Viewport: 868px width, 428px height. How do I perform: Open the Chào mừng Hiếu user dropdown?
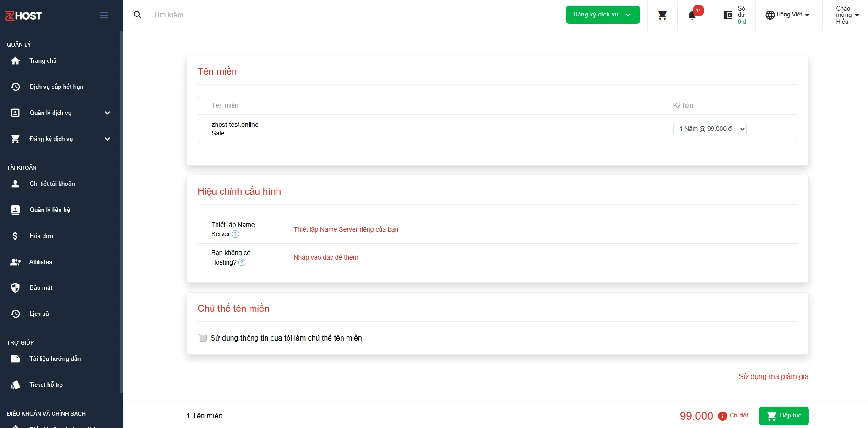(x=847, y=15)
